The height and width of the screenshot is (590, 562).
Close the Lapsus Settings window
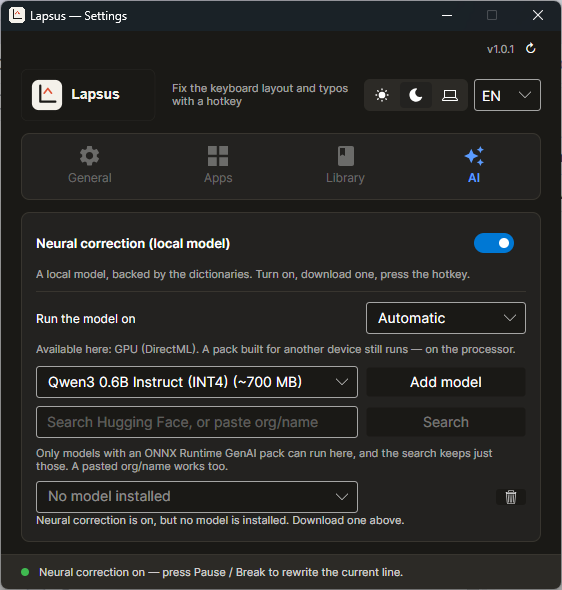point(538,15)
